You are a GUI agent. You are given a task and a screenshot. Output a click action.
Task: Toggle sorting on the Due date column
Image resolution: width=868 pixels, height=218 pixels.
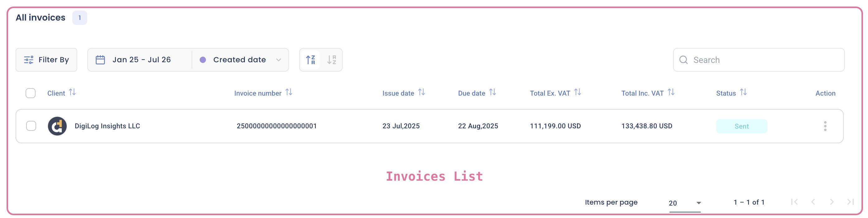coord(493,92)
